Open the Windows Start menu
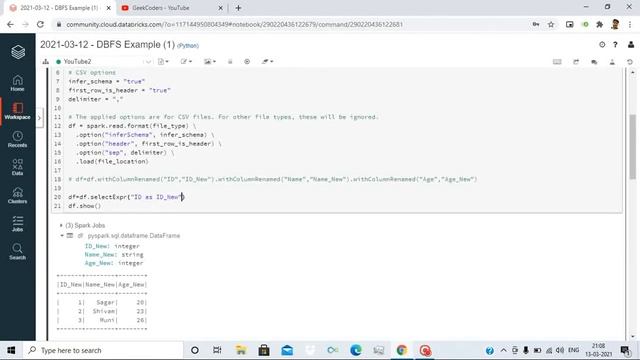This screenshot has height=360, width=640. [11, 351]
